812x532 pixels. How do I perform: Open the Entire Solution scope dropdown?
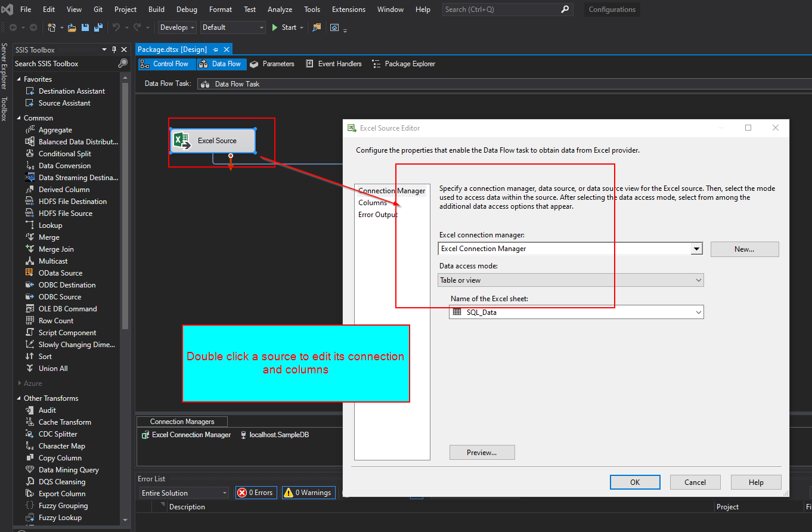pos(224,493)
